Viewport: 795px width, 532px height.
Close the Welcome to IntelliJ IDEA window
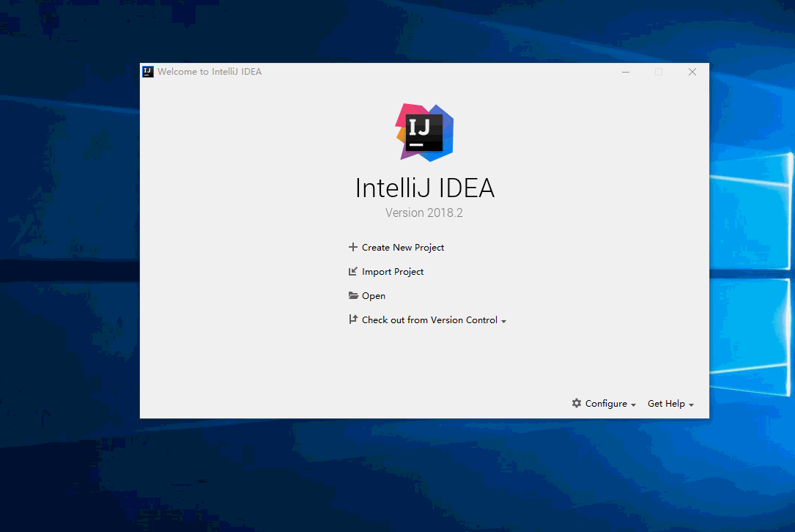click(692, 72)
